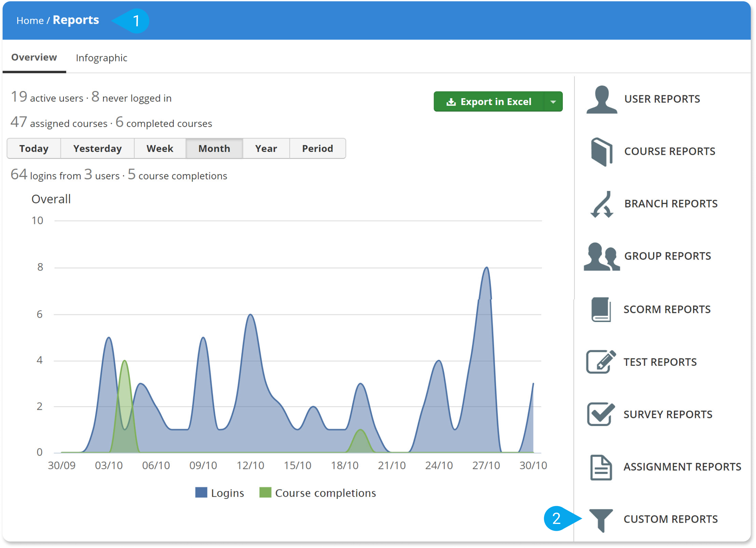Click the 10 y-axis value label
Screen dimensions: 756x548
pos(37,221)
